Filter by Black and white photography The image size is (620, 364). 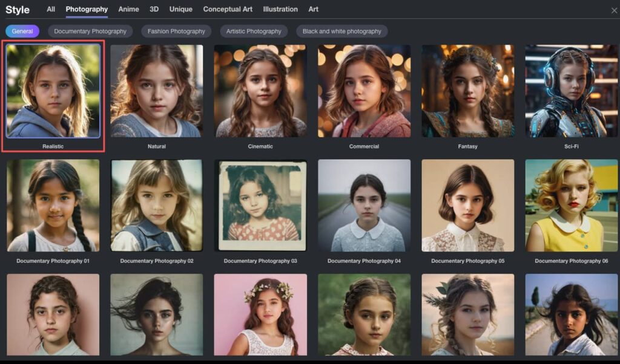click(x=342, y=31)
